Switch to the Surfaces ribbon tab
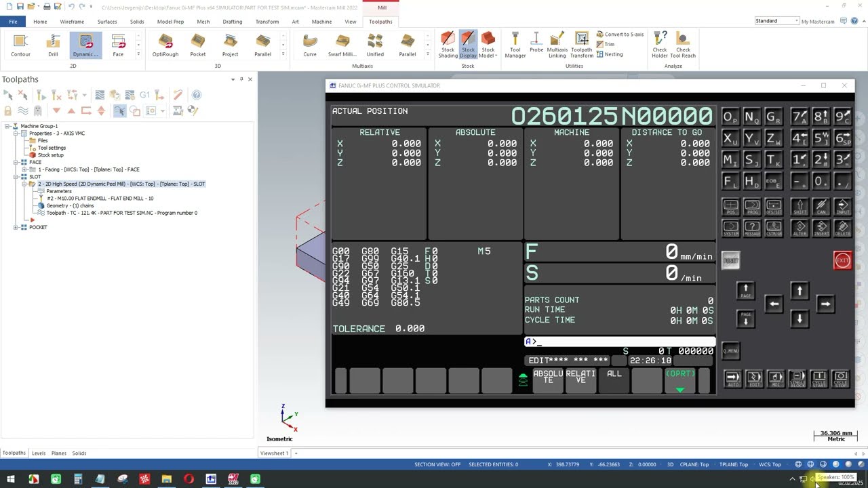 [107, 22]
